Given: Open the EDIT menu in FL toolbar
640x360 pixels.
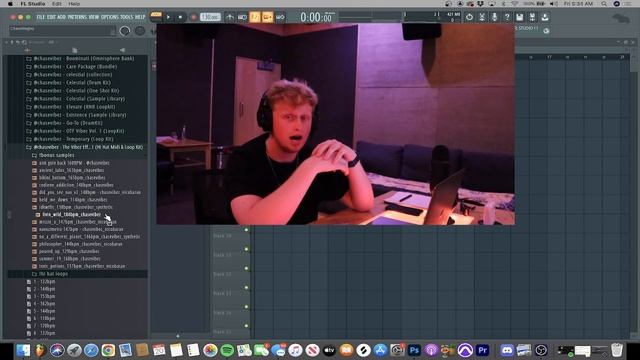Looking at the screenshot, I should [51, 17].
